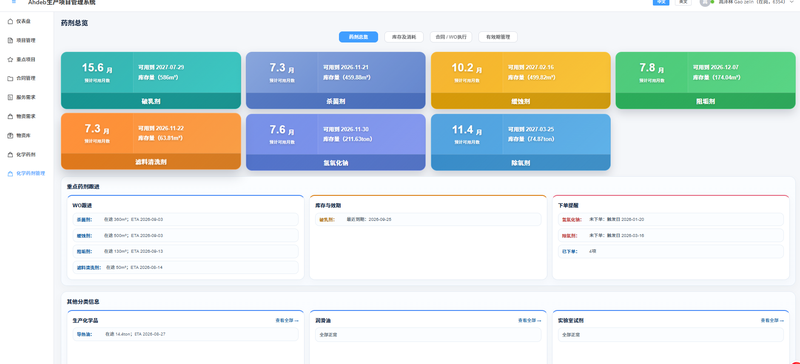Click the user avatar in the header
The height and width of the screenshot is (364, 800).
click(705, 3)
